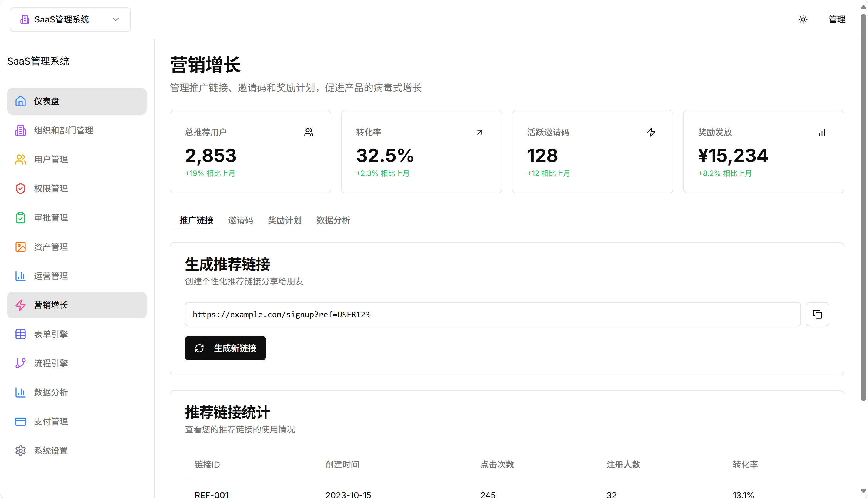Screen dimensions: 868x498
Task: Click the credit card icon beside 支付管理
Action: tap(21, 421)
